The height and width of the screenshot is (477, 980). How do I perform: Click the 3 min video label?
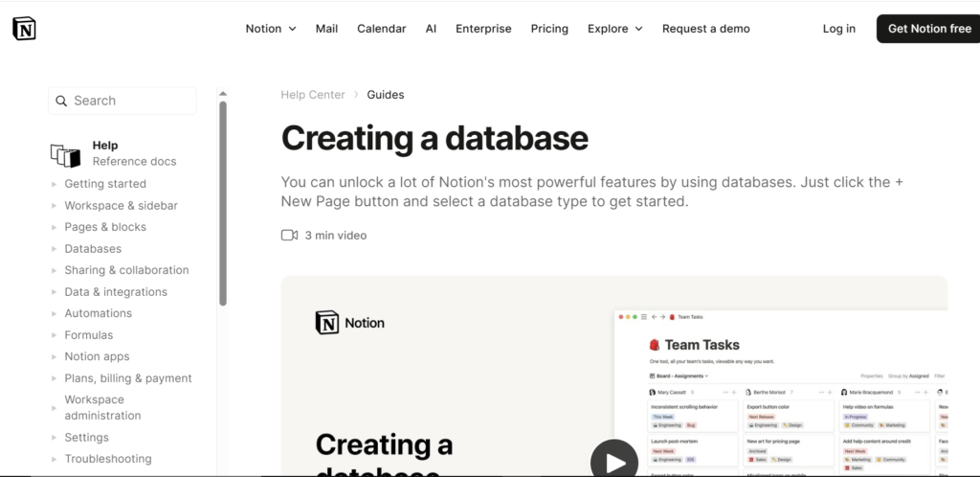pyautogui.click(x=336, y=235)
